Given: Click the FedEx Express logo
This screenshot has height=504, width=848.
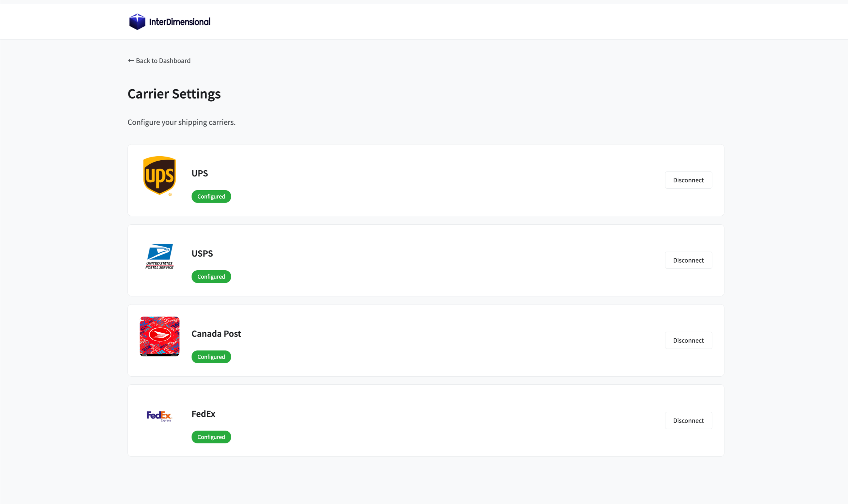Looking at the screenshot, I should 159,416.
